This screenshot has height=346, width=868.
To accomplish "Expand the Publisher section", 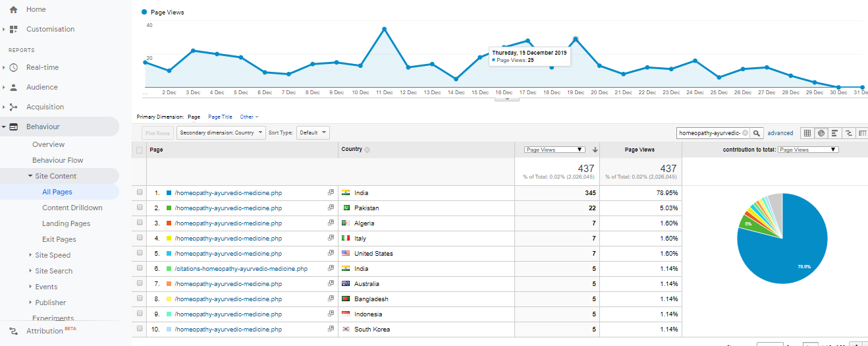I will click(x=30, y=303).
